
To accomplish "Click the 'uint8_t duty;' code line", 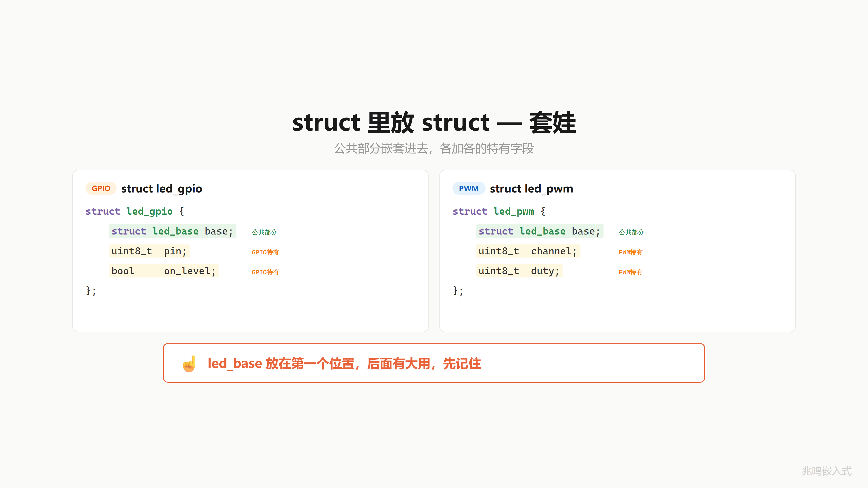I will pos(519,271).
